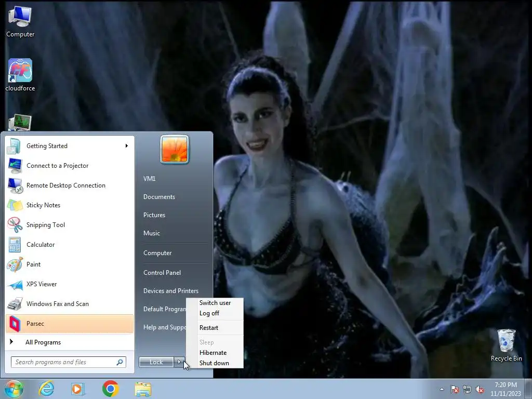Click the monitor graph icon partly hidden behind Start menu

point(20,123)
